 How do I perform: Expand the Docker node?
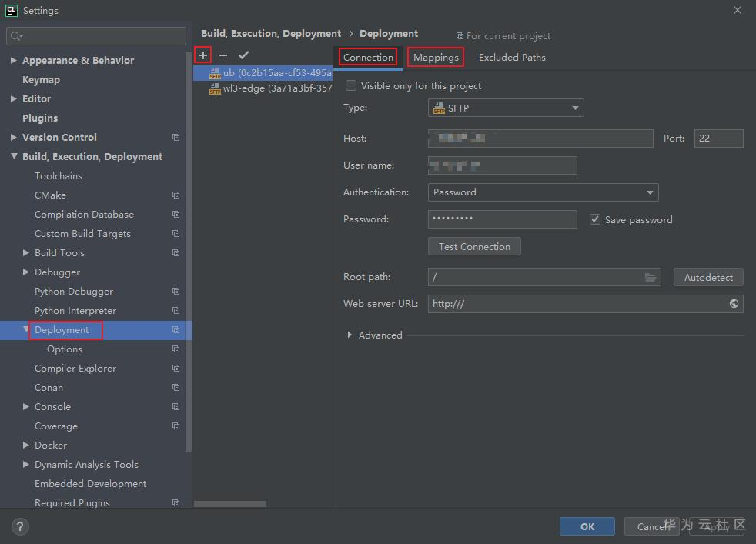pyautogui.click(x=26, y=446)
